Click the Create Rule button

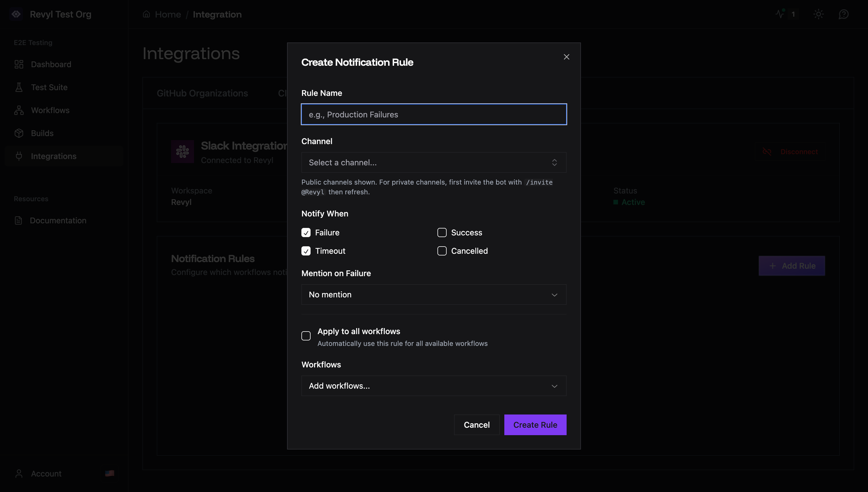[535, 425]
